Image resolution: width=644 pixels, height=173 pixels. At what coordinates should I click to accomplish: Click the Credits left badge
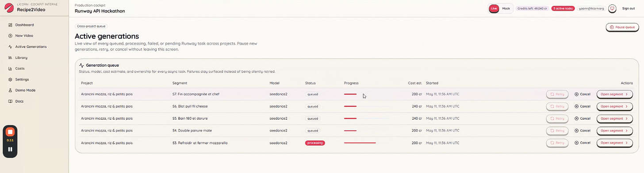pyautogui.click(x=532, y=8)
